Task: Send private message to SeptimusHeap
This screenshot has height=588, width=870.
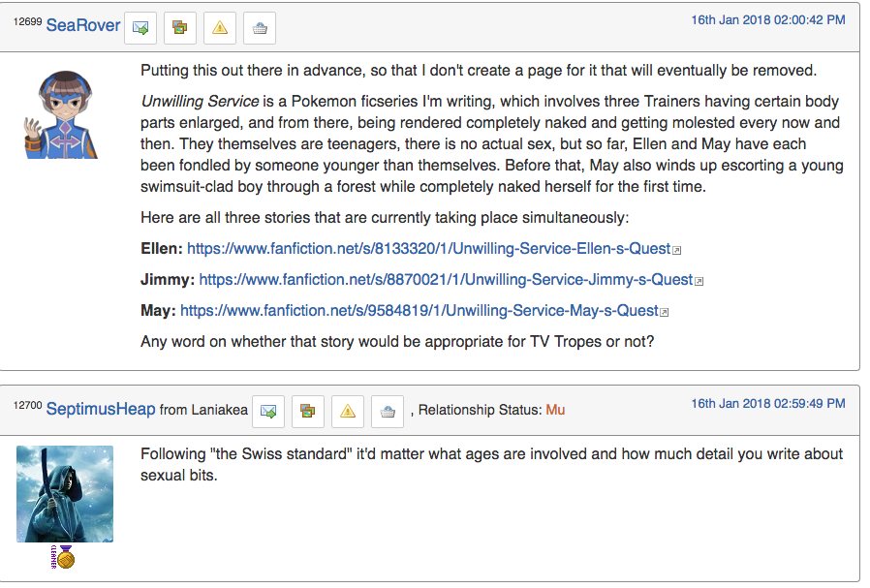Action: (x=268, y=412)
